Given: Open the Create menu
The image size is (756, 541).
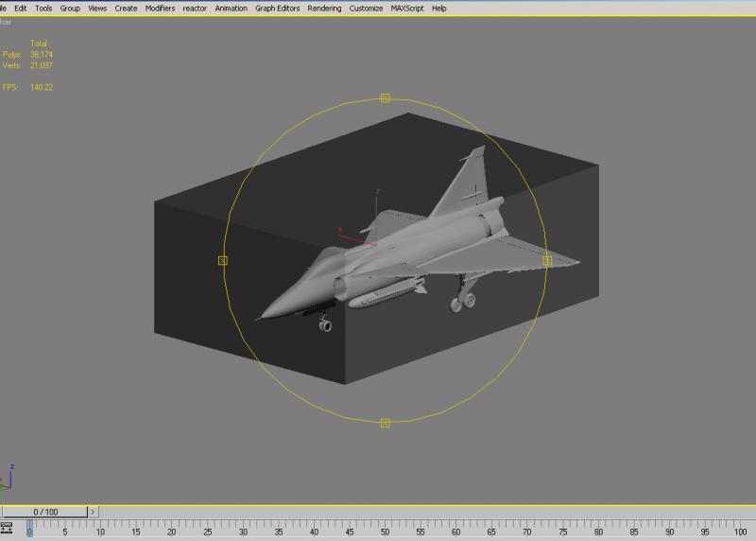Looking at the screenshot, I should click(126, 9).
